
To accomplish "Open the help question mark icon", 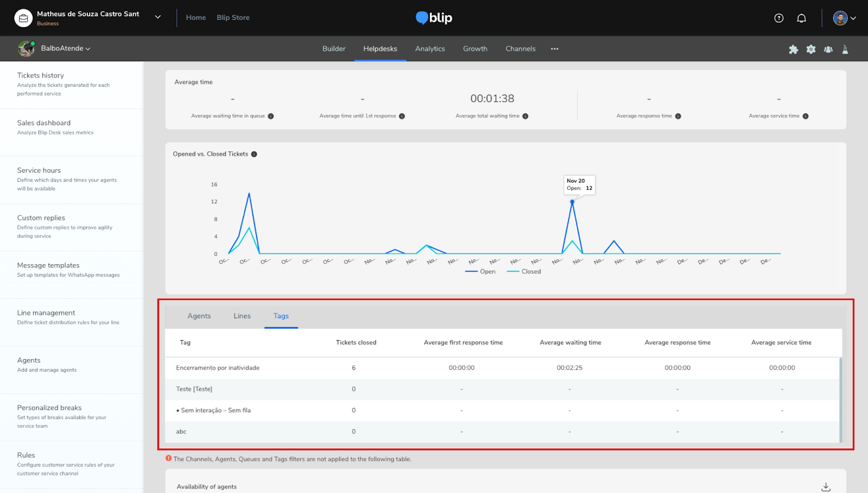I will pos(778,18).
